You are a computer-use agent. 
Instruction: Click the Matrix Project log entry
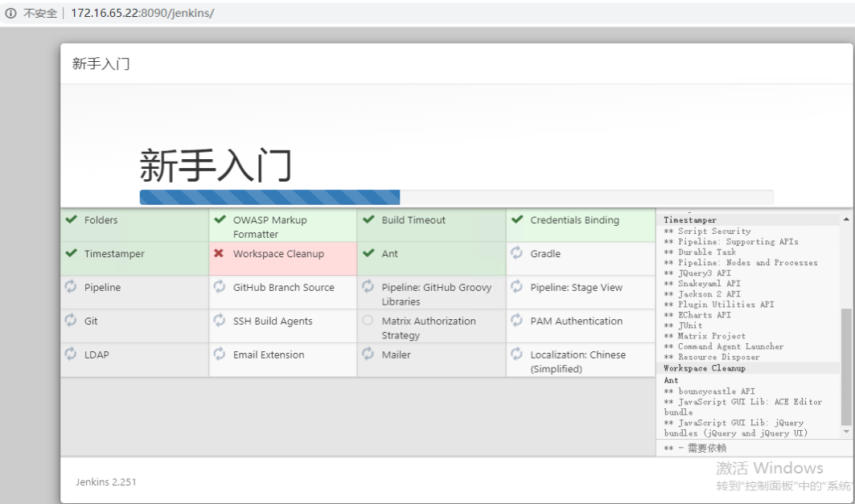click(705, 336)
